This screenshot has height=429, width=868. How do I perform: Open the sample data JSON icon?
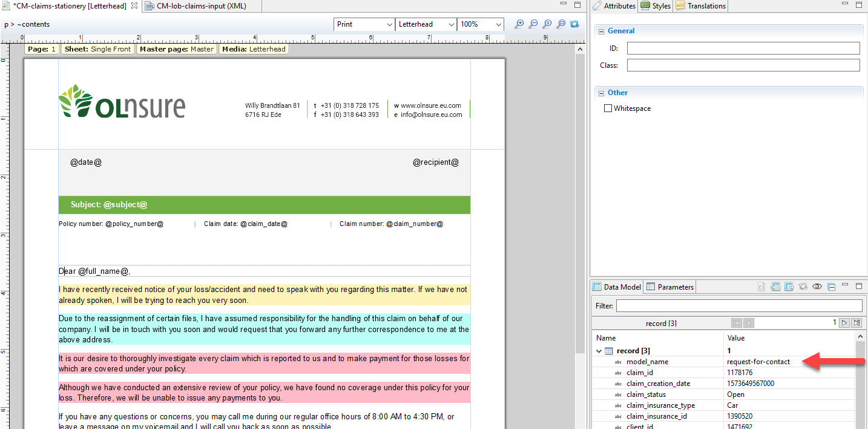761,286
